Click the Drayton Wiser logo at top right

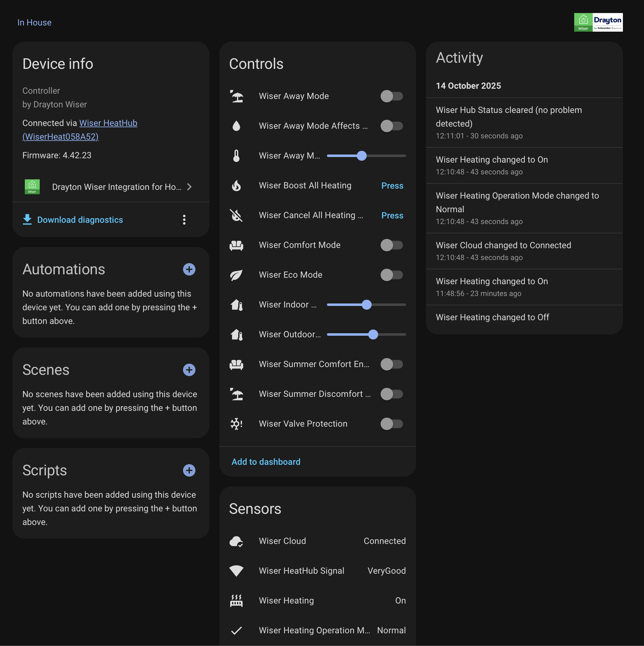pyautogui.click(x=598, y=22)
